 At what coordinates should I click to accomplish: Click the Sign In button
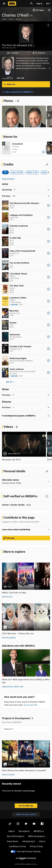point(39,4)
